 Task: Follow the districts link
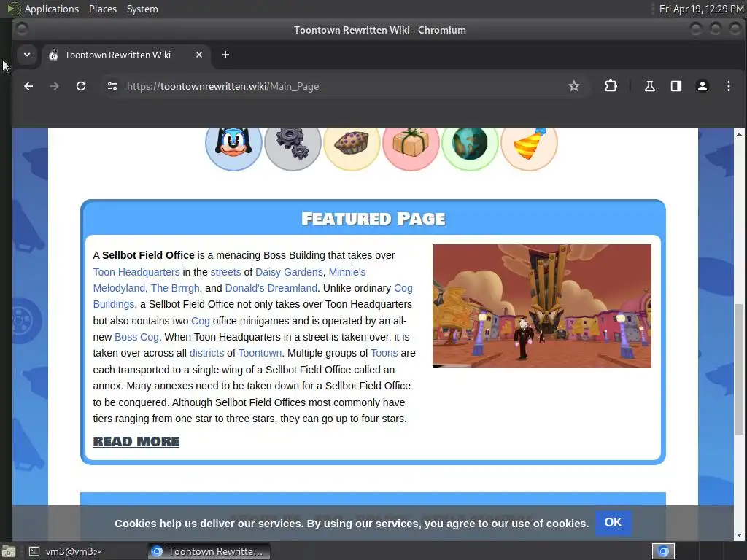pyautogui.click(x=206, y=354)
